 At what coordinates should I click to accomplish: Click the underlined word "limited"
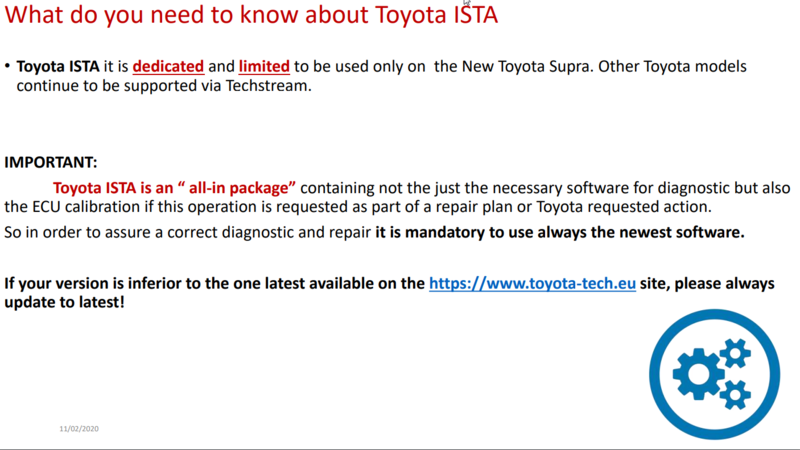point(264,66)
